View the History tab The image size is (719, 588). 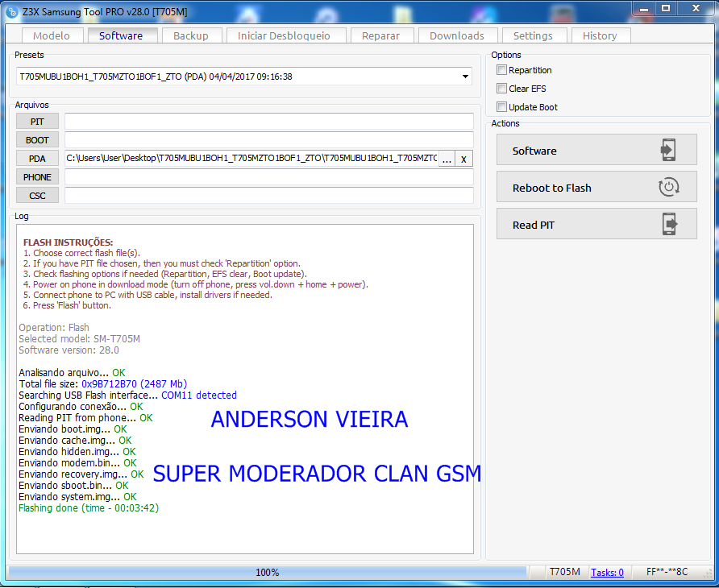tap(600, 35)
